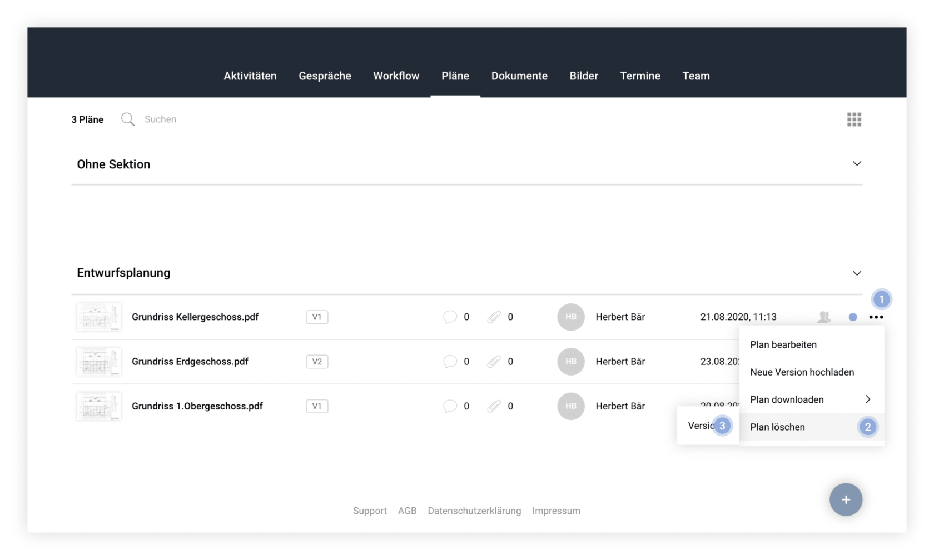Switch to the Dokumente tab
Viewport: 934px width, 560px height.
point(519,76)
